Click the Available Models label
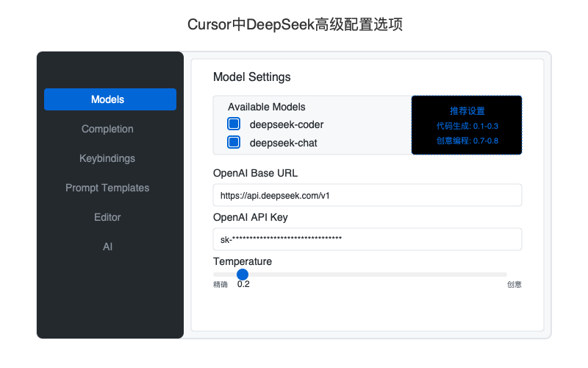 pyautogui.click(x=267, y=107)
